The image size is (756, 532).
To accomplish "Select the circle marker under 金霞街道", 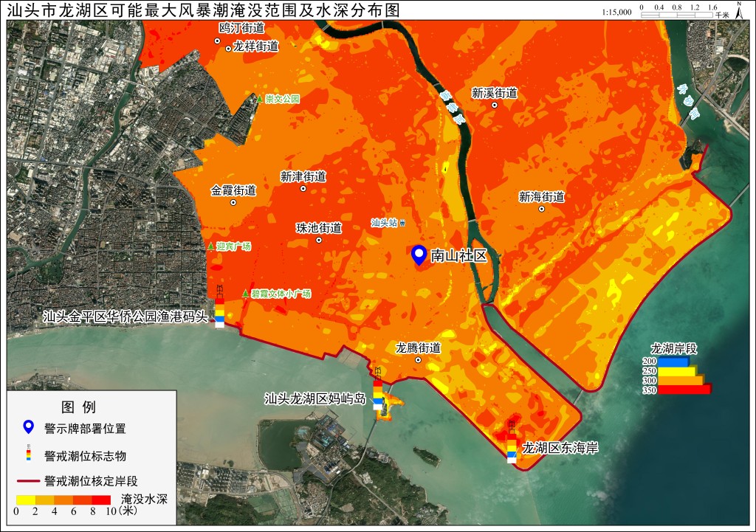I will [233, 203].
